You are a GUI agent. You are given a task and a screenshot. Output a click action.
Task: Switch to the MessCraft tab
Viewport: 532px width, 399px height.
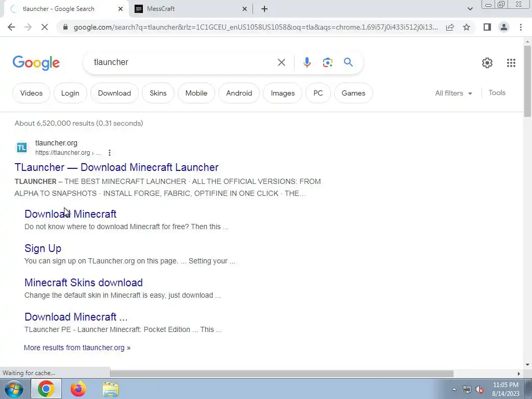(x=191, y=9)
